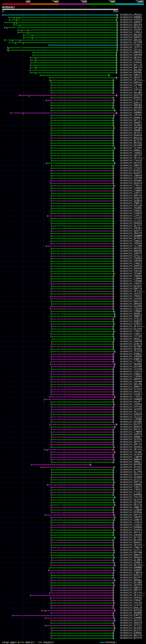Viewport: 146px width, 644px height.
Task: Click the red ~20% identity legend bar
Action: [16, 4]
